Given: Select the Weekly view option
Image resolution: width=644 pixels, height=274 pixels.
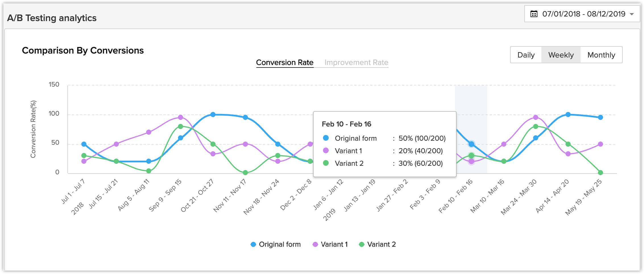Looking at the screenshot, I should (561, 55).
